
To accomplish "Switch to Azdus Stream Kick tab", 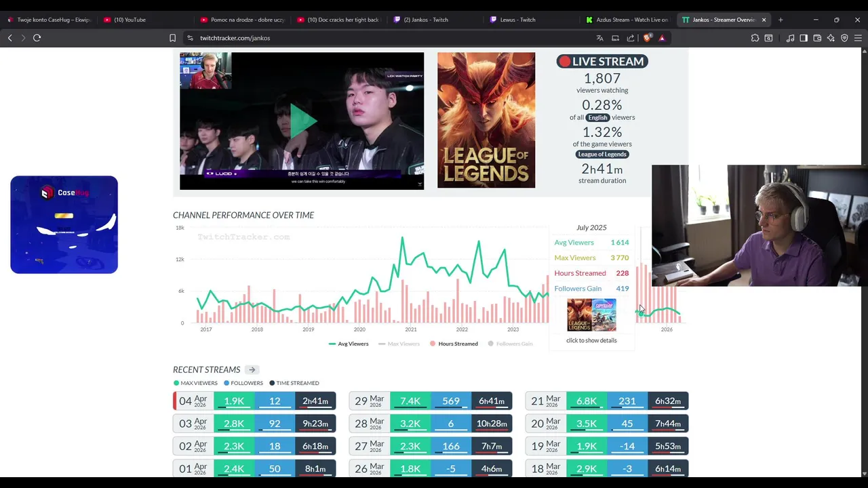I will [627, 20].
